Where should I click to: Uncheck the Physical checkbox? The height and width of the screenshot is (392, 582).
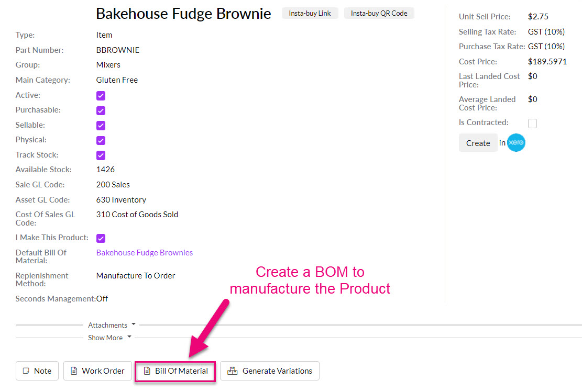[x=101, y=140]
